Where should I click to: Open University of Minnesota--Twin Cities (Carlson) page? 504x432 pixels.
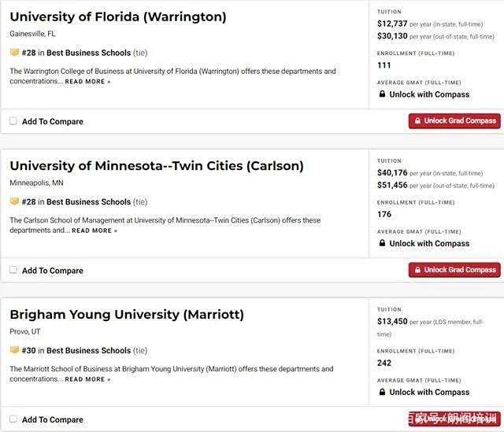click(157, 166)
